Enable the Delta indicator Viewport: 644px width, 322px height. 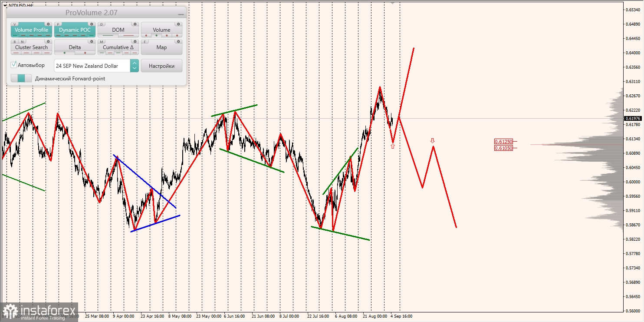[x=75, y=47]
